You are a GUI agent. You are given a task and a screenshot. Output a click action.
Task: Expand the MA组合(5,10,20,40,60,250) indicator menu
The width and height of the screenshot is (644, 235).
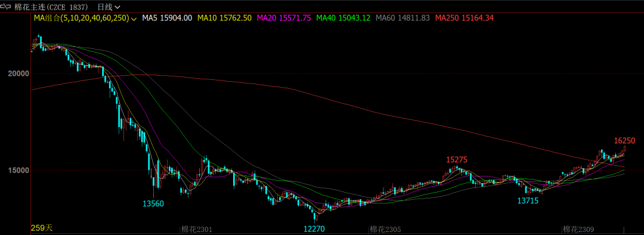(85, 18)
